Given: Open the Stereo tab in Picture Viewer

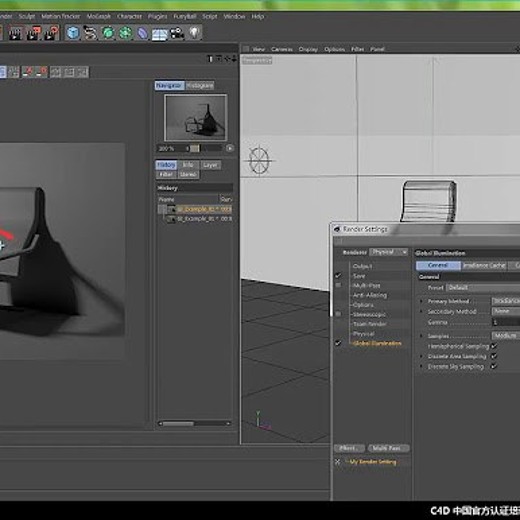Looking at the screenshot, I should point(188,174).
